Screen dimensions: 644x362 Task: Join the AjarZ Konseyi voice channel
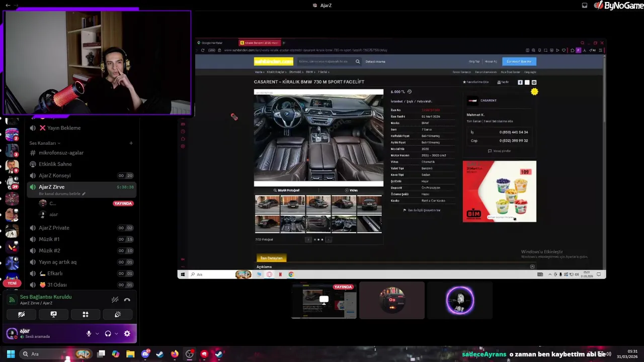[x=82, y=175]
